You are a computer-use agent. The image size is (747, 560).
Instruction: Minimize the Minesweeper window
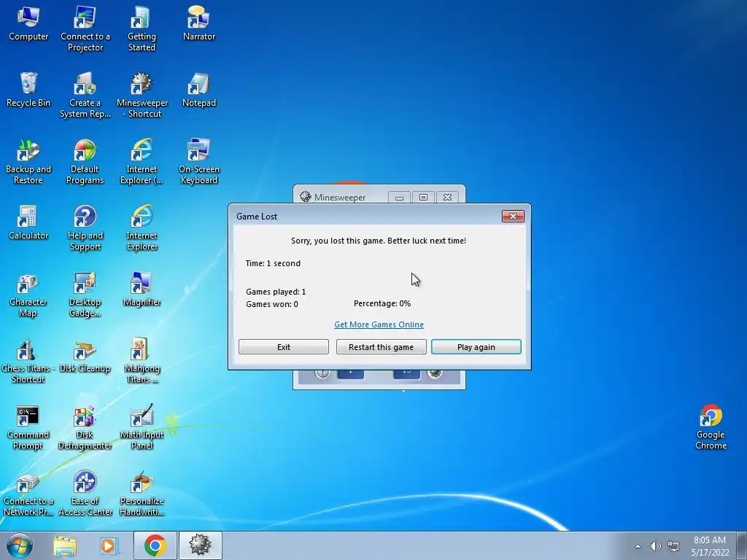tap(399, 197)
